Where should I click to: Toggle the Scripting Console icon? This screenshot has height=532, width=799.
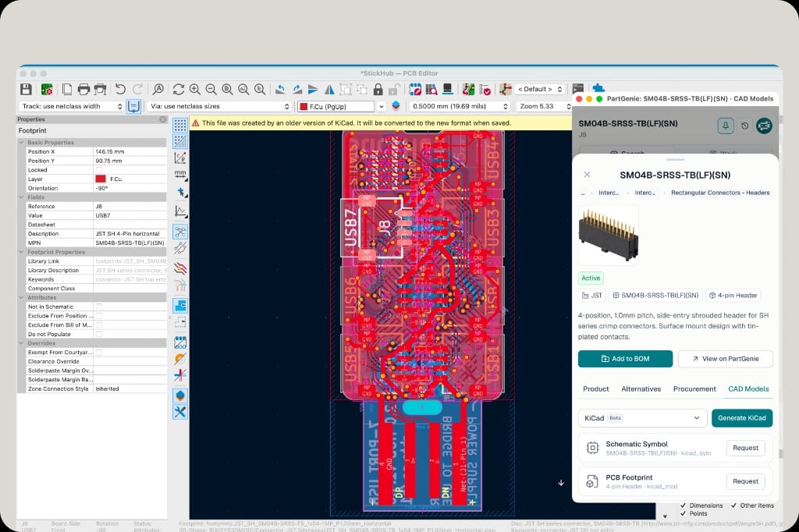[578, 89]
